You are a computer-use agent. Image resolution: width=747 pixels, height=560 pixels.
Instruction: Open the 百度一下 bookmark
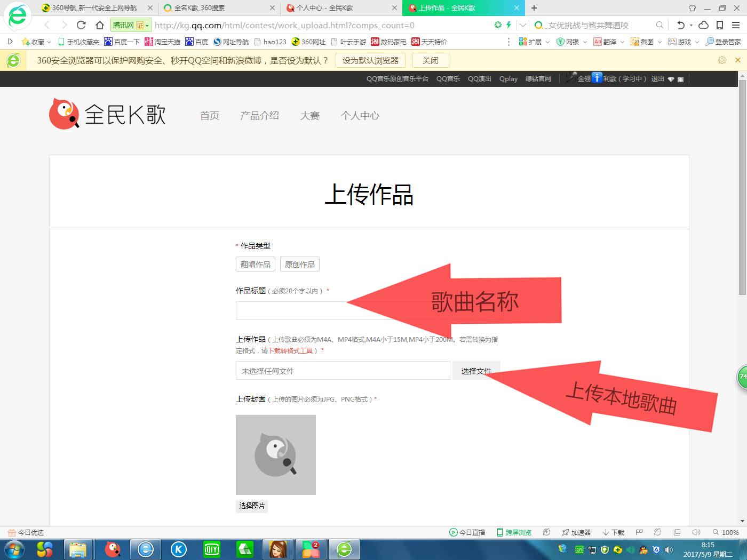pyautogui.click(x=122, y=42)
